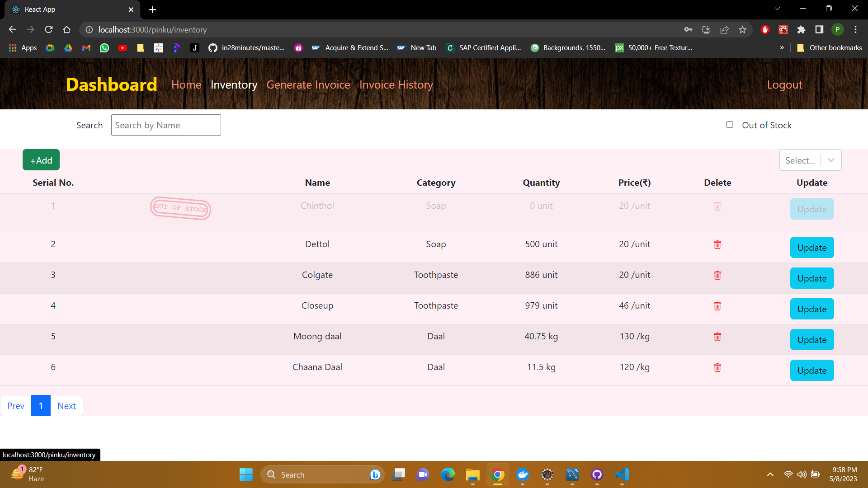Image resolution: width=868 pixels, height=488 pixels.
Task: Open the tab search dropdown arrow
Action: (777, 8)
